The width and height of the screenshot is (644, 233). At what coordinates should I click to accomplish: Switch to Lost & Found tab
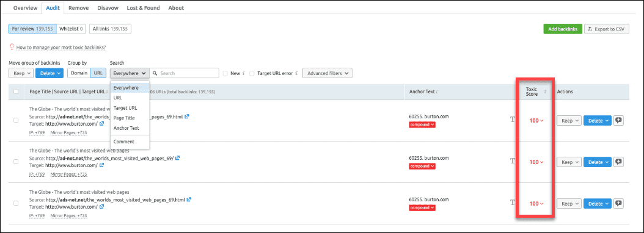[144, 8]
